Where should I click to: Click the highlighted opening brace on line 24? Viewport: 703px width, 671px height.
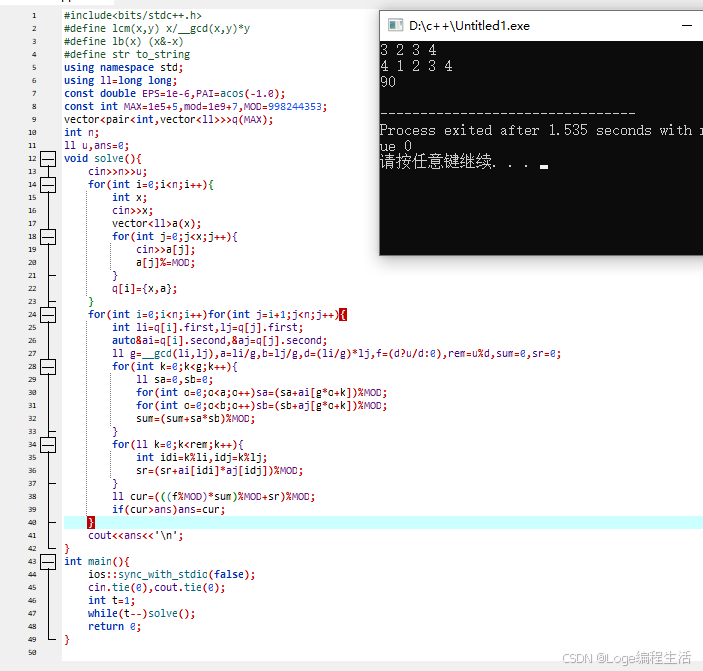click(x=343, y=315)
